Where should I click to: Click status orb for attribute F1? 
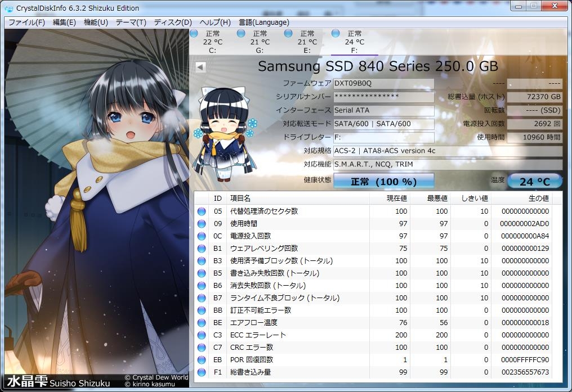pyautogui.click(x=202, y=372)
